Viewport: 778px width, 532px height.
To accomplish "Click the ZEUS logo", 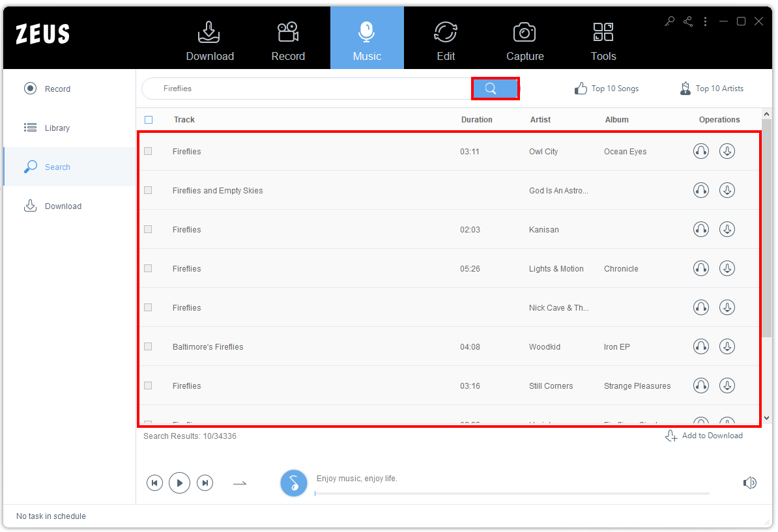I will [42, 35].
